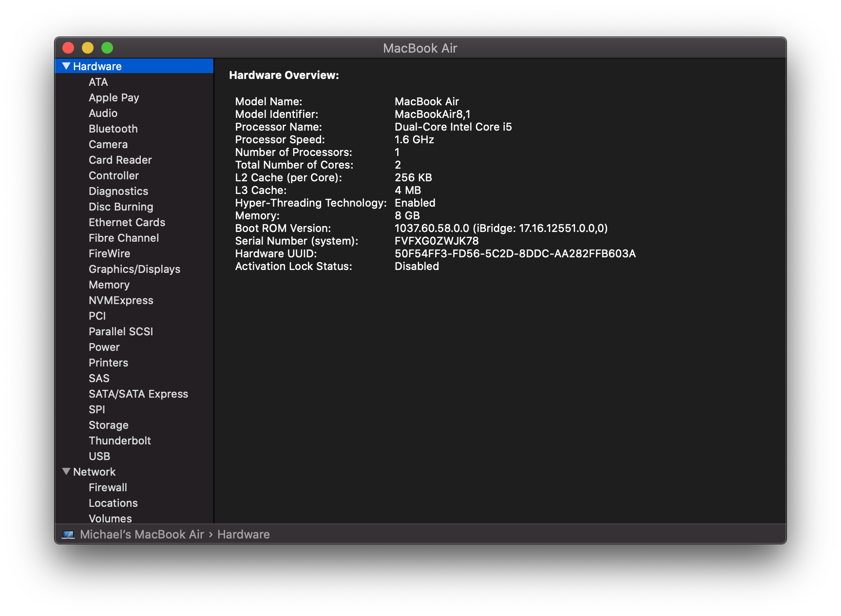Image resolution: width=841 pixels, height=616 pixels.
Task: Maximize window with green button
Action: [x=107, y=48]
